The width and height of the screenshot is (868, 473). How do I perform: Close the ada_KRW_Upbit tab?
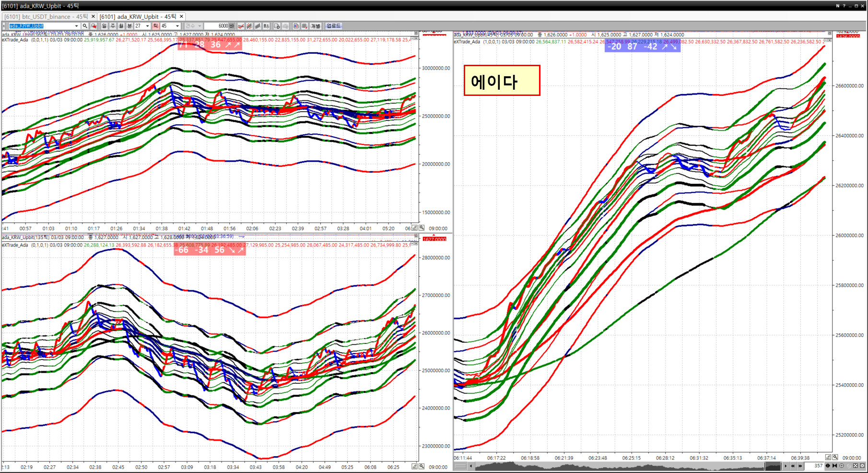[182, 16]
